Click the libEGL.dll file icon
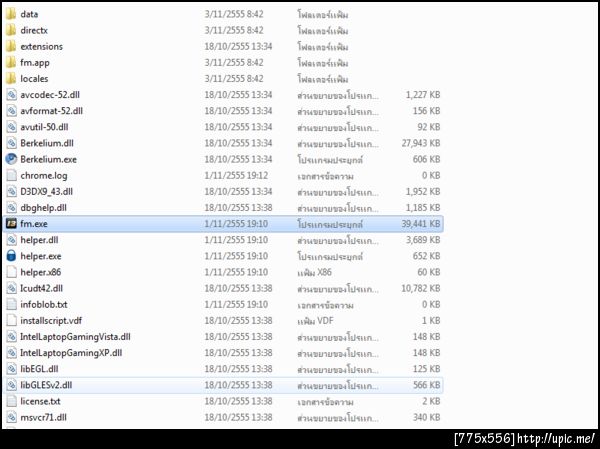 11,369
